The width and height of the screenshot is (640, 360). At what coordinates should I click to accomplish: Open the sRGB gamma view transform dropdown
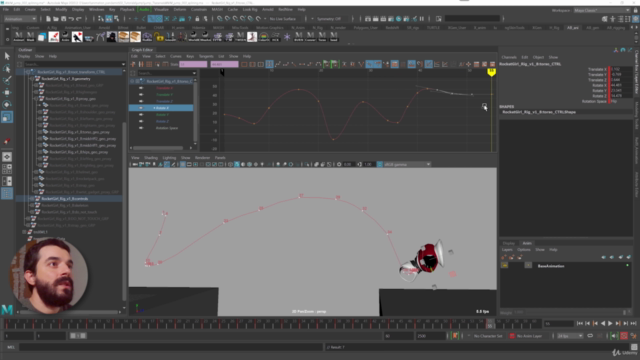pyautogui.click(x=407, y=164)
